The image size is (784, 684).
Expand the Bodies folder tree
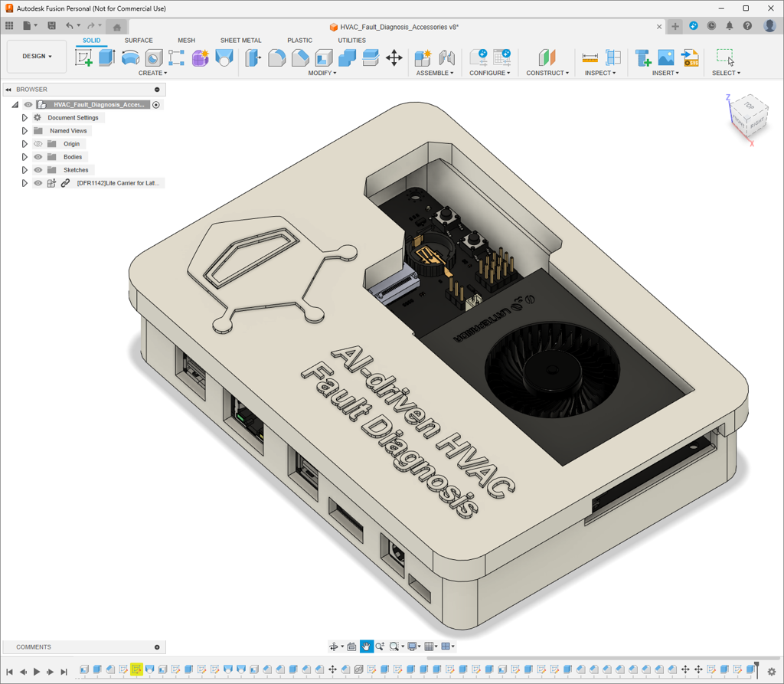(24, 157)
